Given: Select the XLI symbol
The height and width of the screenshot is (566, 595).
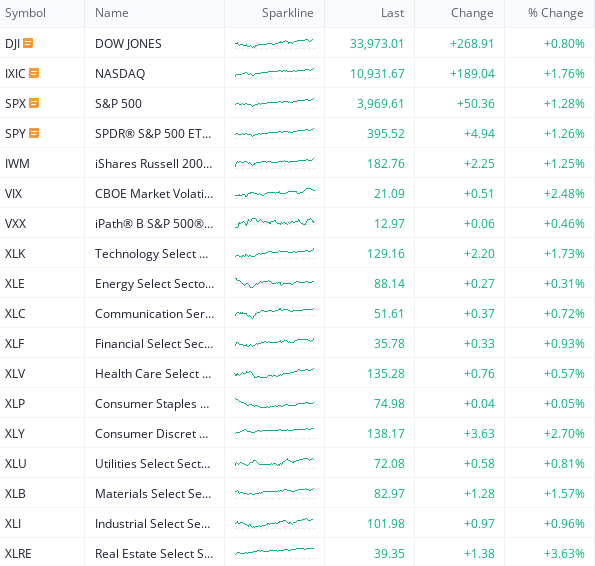Looking at the screenshot, I should click(x=13, y=523).
